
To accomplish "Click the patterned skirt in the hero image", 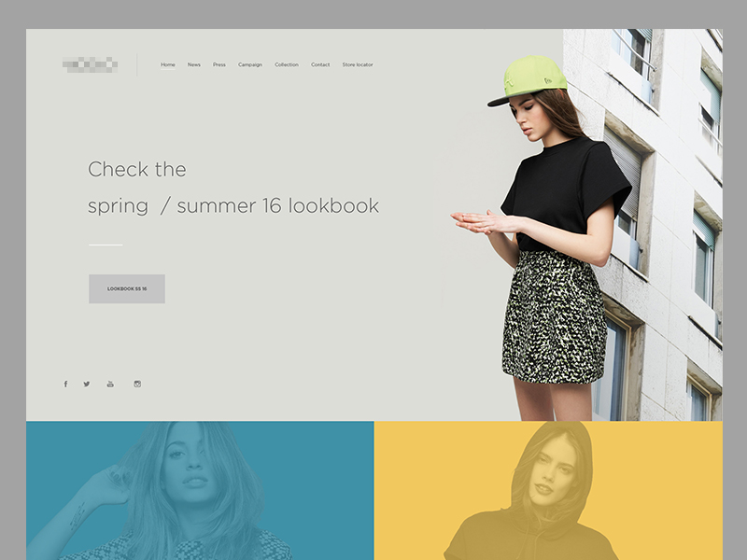I will (553, 317).
